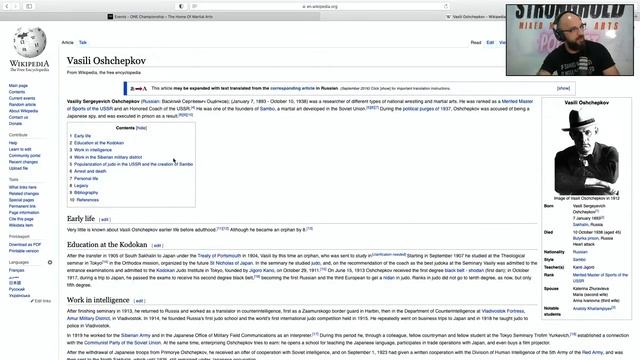Go forward with Safari's forward arrow
Screen dimensions: 640x360
16,6
